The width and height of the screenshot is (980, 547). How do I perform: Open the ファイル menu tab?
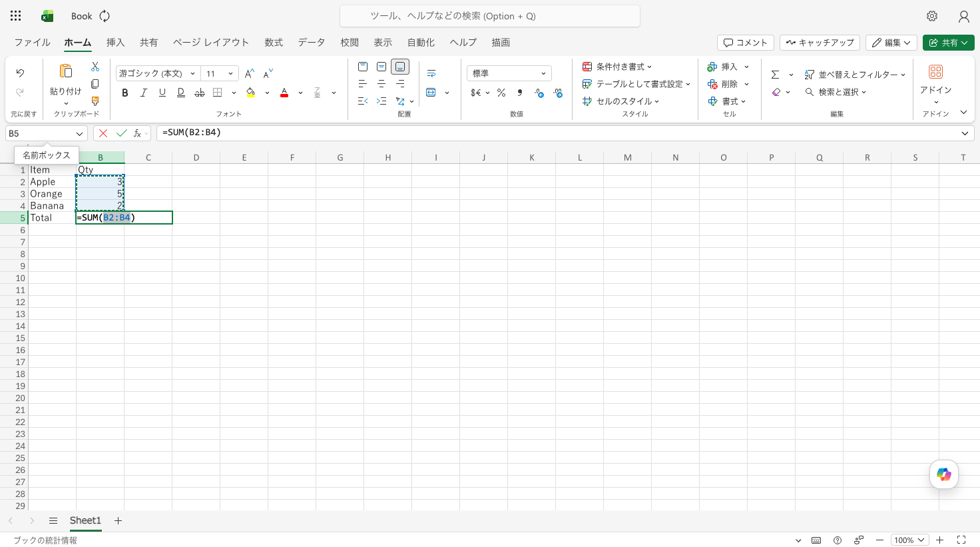pyautogui.click(x=32, y=42)
